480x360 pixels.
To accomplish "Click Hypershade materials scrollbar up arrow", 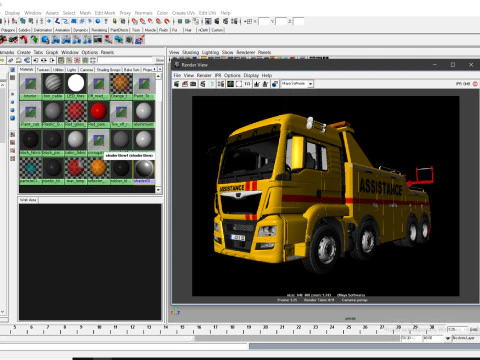I will point(158,76).
